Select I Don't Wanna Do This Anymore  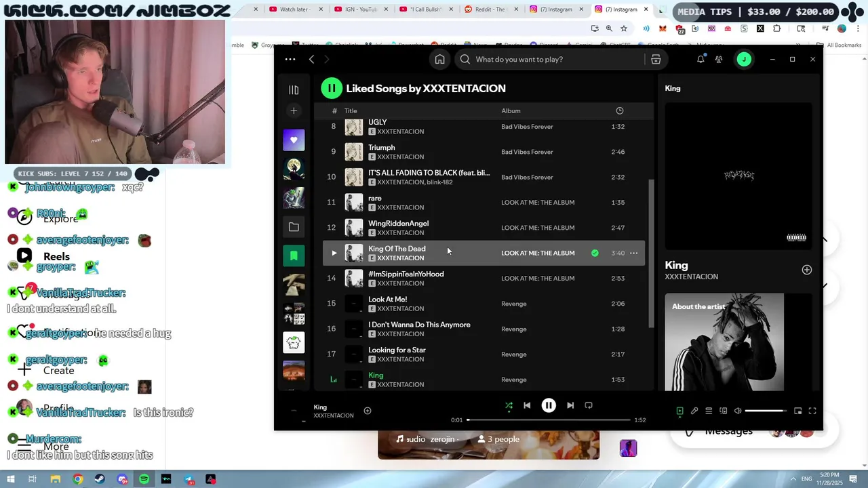[419, 325]
